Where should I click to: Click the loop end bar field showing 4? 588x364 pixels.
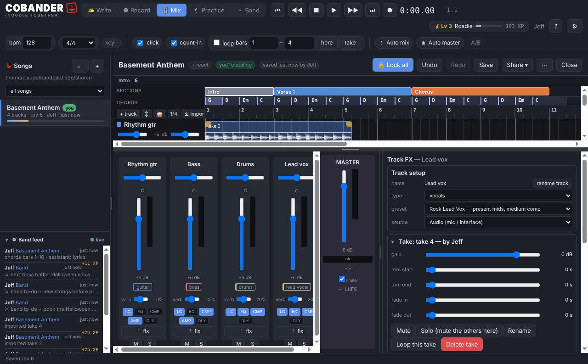(x=300, y=43)
